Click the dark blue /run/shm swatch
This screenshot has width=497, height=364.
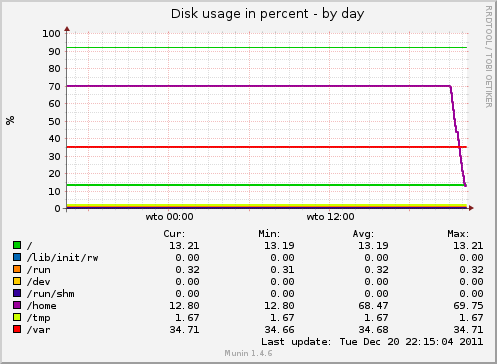point(17,293)
